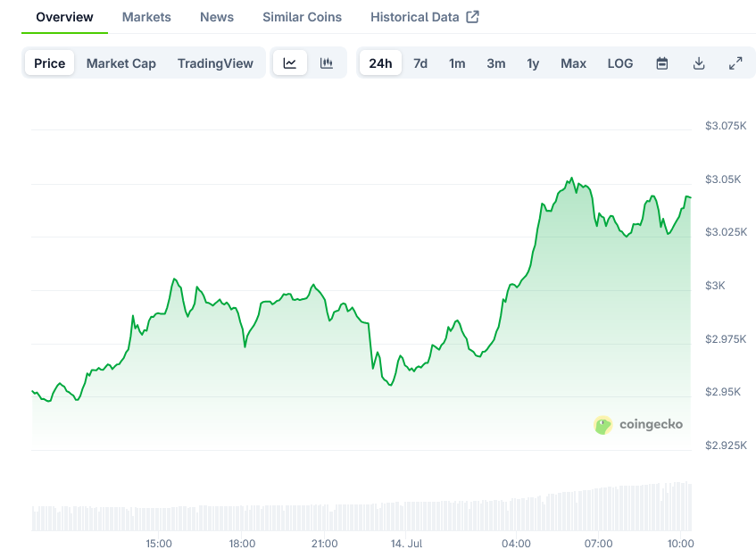Open the News tab
Image resolution: width=756 pixels, height=558 pixels.
click(x=216, y=16)
